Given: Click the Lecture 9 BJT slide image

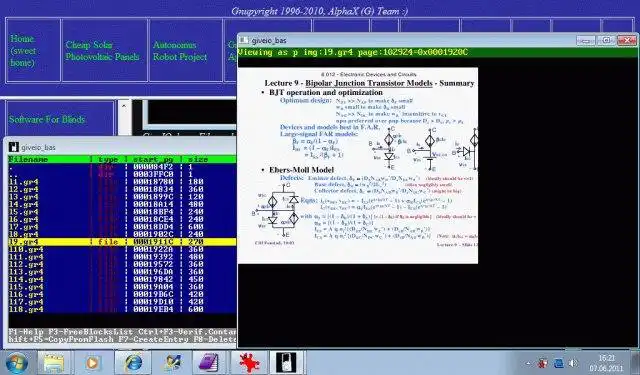Looking at the screenshot, I should pyautogui.click(x=358, y=165).
